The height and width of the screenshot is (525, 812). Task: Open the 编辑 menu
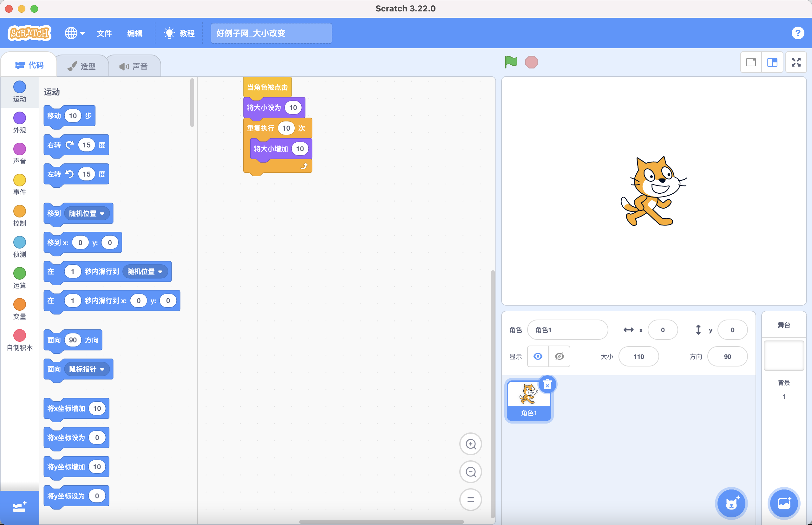[135, 33]
